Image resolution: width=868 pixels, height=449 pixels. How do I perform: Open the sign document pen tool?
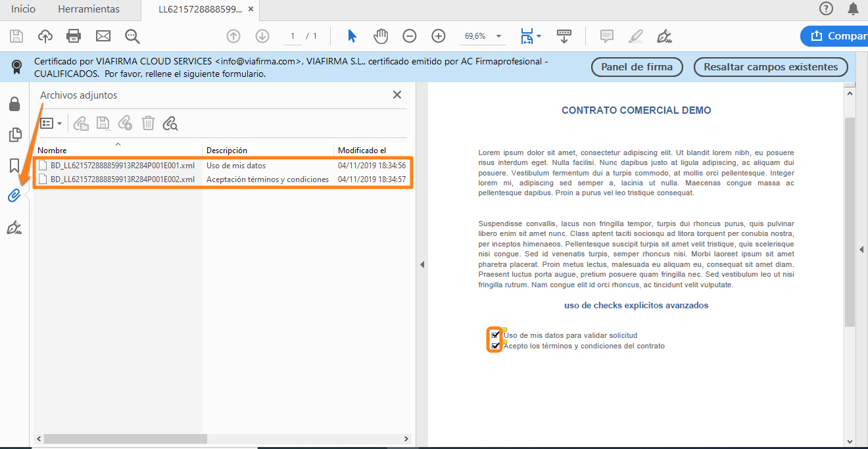[x=665, y=36]
